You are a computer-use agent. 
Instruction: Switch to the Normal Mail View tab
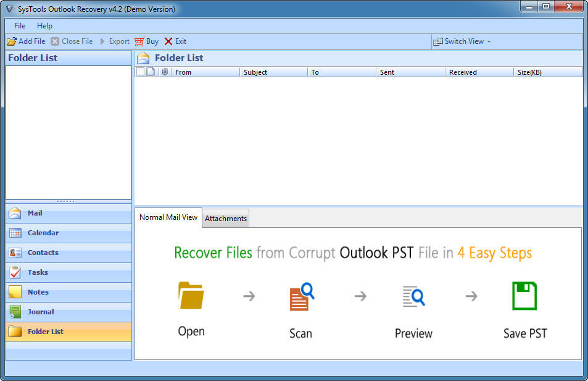coord(168,217)
